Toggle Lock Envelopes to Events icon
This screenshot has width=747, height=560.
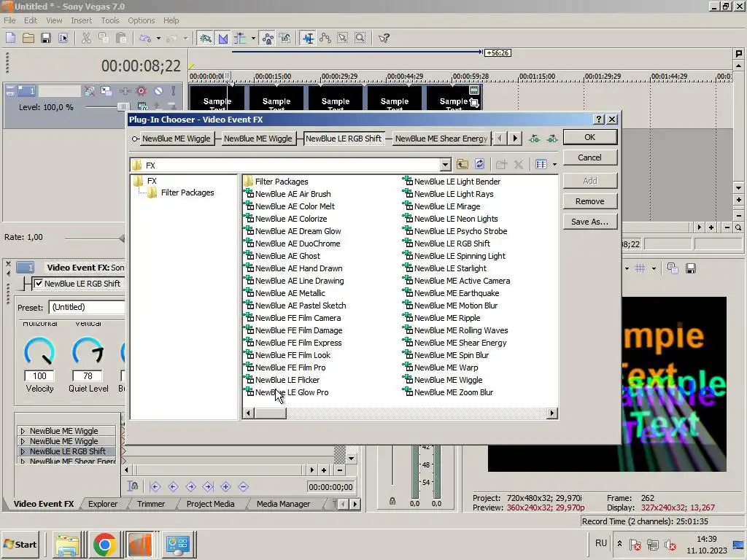point(268,38)
